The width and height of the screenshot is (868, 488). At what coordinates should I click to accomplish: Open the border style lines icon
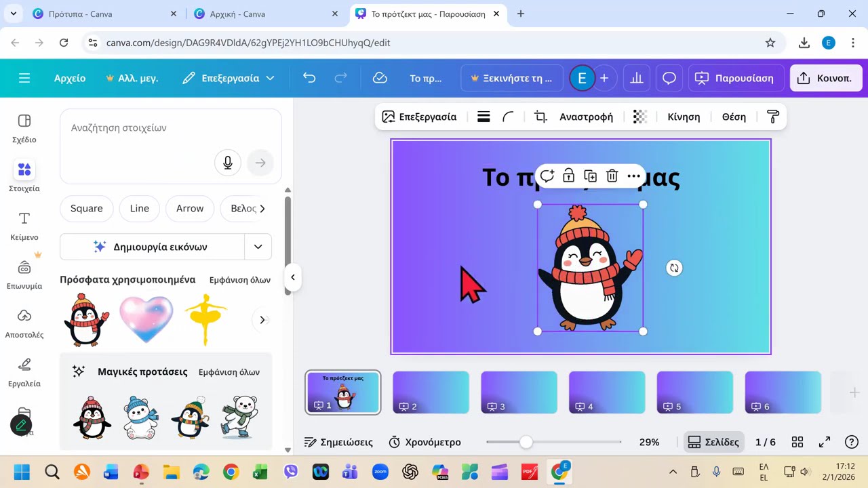484,117
